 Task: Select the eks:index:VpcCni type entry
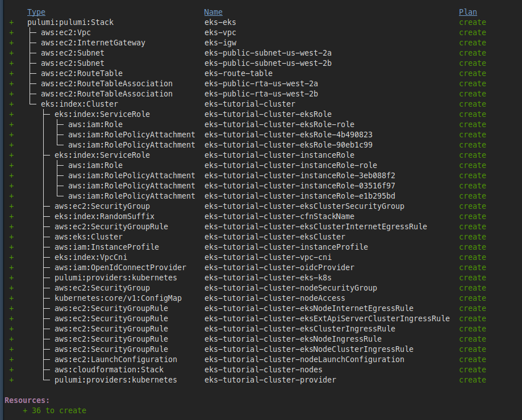(x=90, y=257)
